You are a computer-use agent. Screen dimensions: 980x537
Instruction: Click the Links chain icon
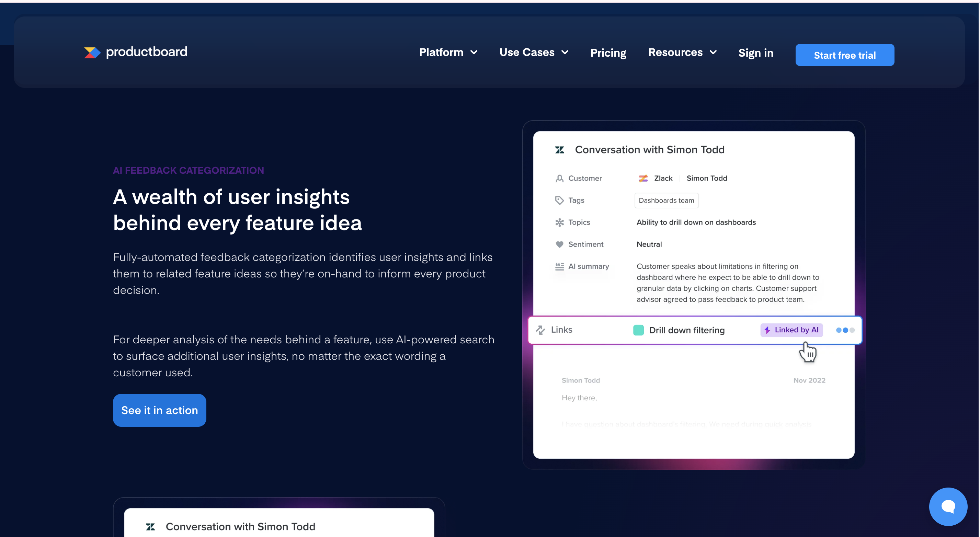click(540, 330)
